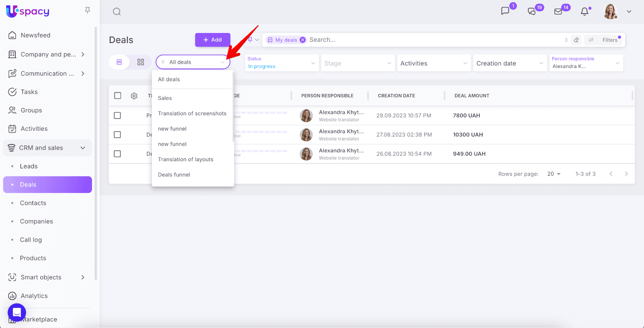Expand the Creation date filter dropdown
The width and height of the screenshot is (644, 328).
[510, 63]
